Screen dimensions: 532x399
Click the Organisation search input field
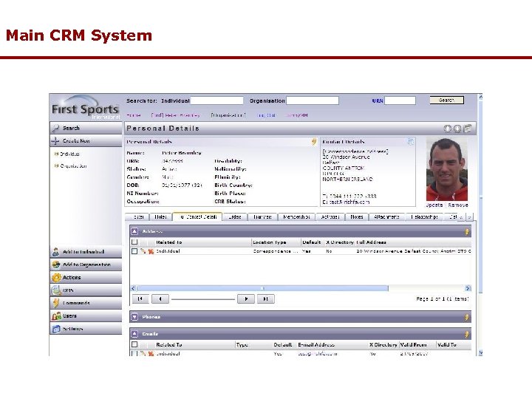(x=313, y=100)
